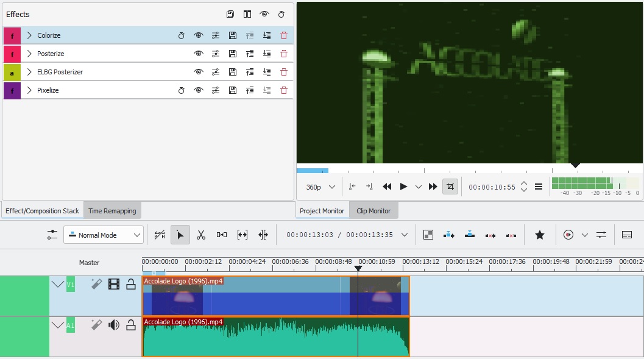Disable the ELBG Posterizer effect

[x=199, y=72]
